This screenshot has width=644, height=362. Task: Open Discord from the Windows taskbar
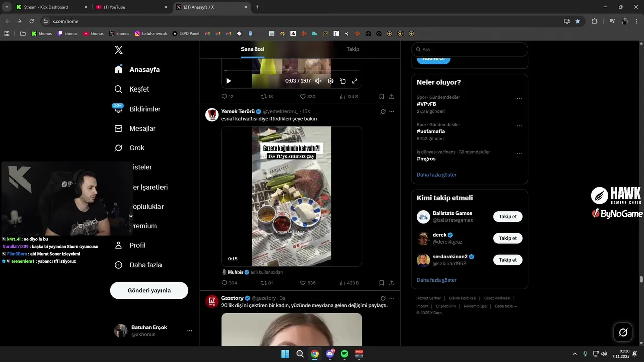coord(330,354)
